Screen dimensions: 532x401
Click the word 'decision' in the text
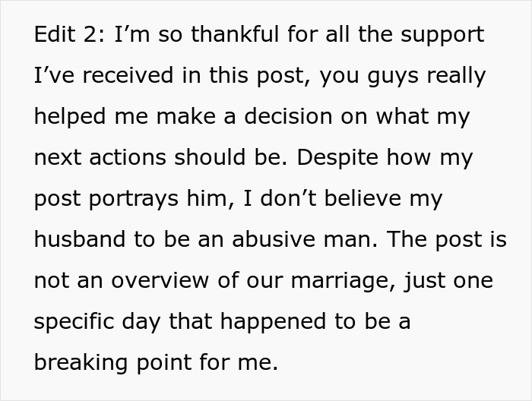(288, 116)
